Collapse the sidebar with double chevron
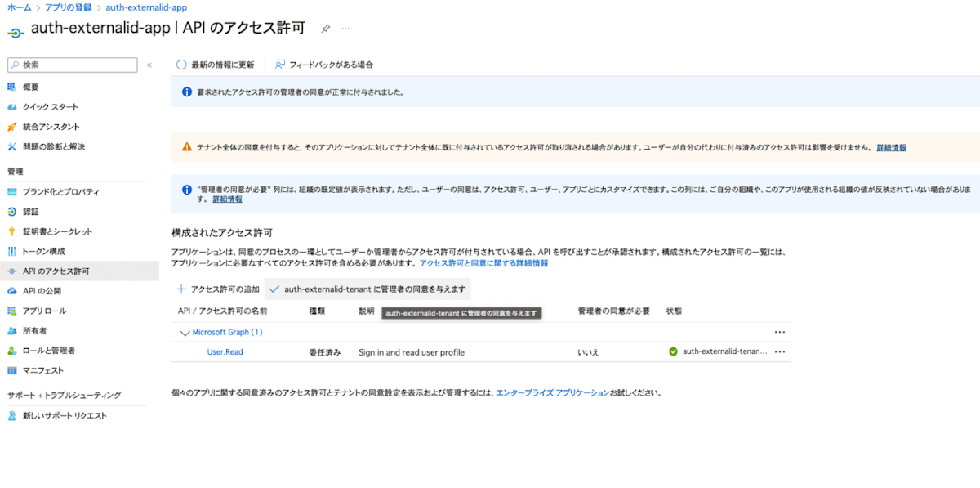Image resolution: width=980 pixels, height=488 pixels. 149,65
